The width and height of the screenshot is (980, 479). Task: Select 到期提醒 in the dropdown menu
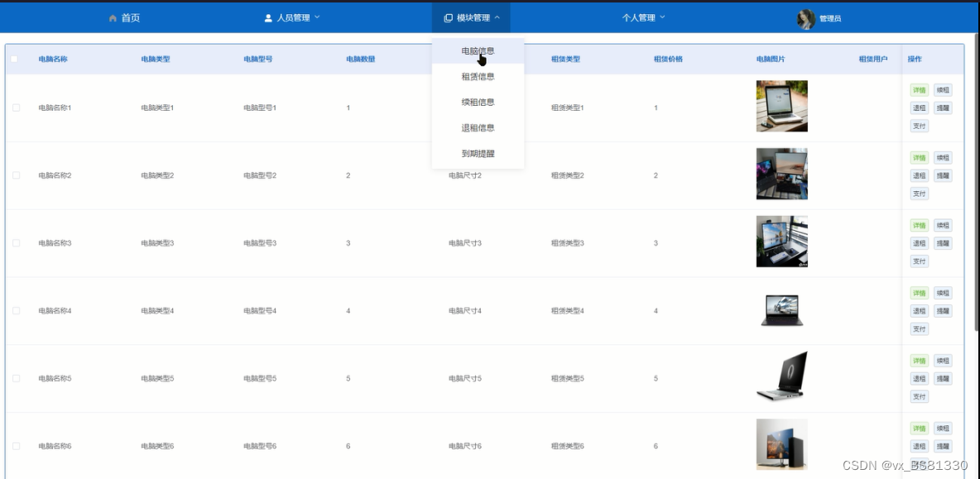(x=478, y=153)
